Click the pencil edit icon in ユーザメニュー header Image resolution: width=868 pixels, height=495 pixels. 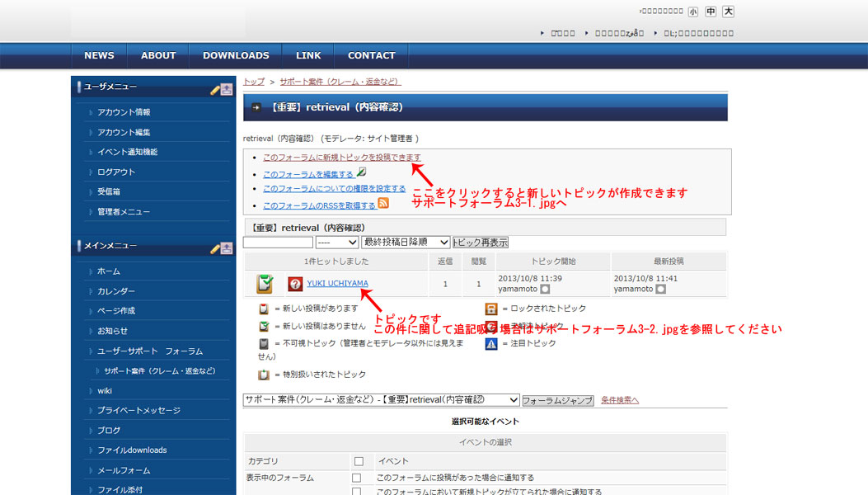point(215,91)
